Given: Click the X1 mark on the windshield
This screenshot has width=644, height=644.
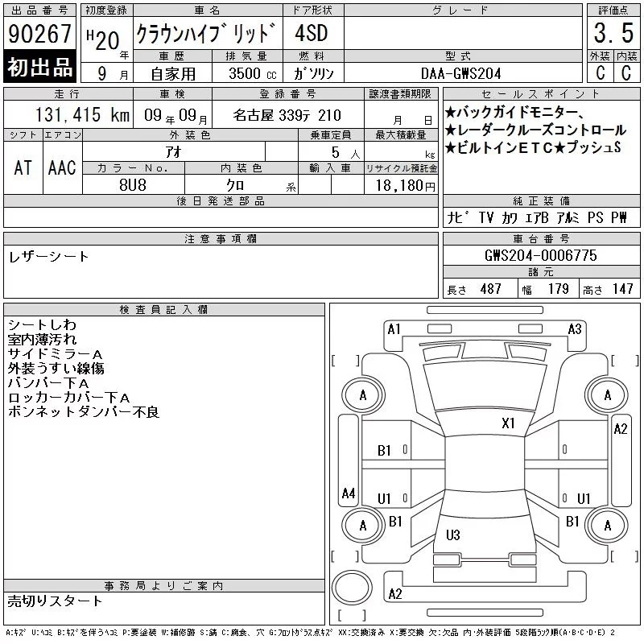Looking at the screenshot, I should pos(508,423).
